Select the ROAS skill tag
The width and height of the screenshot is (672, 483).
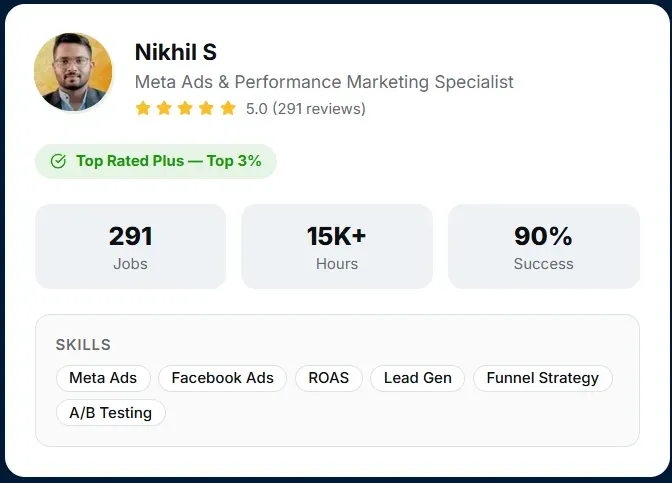coord(329,378)
